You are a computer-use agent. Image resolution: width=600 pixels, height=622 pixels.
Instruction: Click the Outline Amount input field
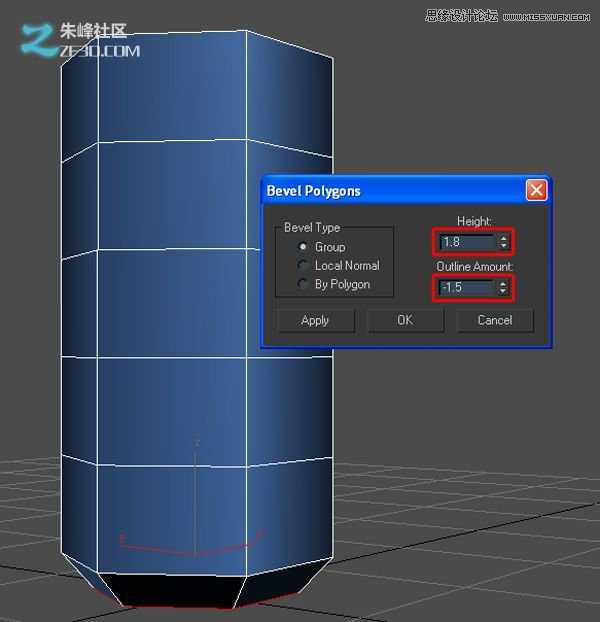pyautogui.click(x=468, y=287)
